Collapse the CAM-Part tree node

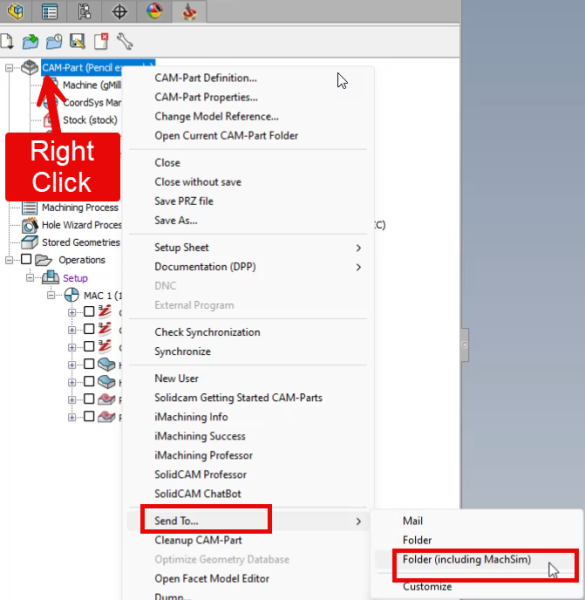click(9, 68)
